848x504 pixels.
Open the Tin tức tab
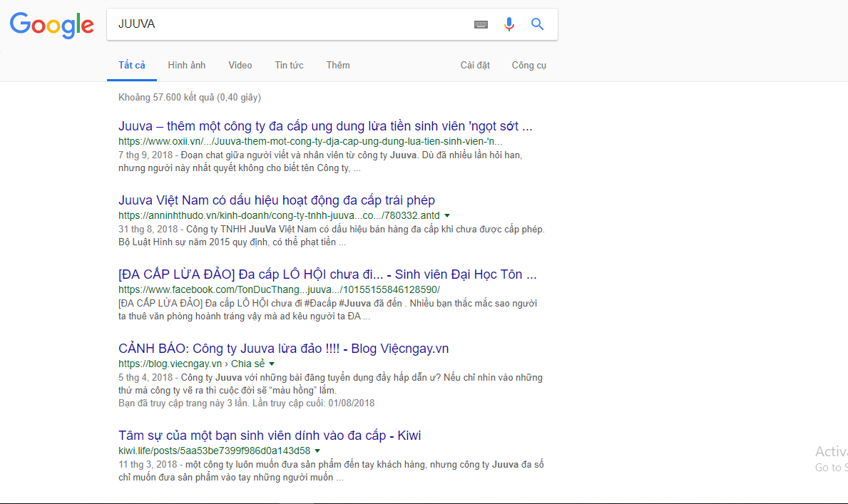click(x=289, y=66)
